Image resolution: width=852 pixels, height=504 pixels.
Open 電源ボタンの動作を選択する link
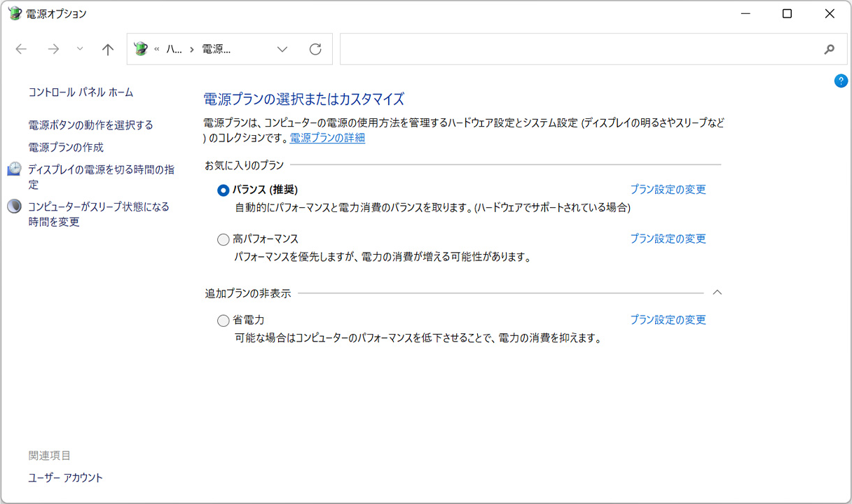click(90, 125)
